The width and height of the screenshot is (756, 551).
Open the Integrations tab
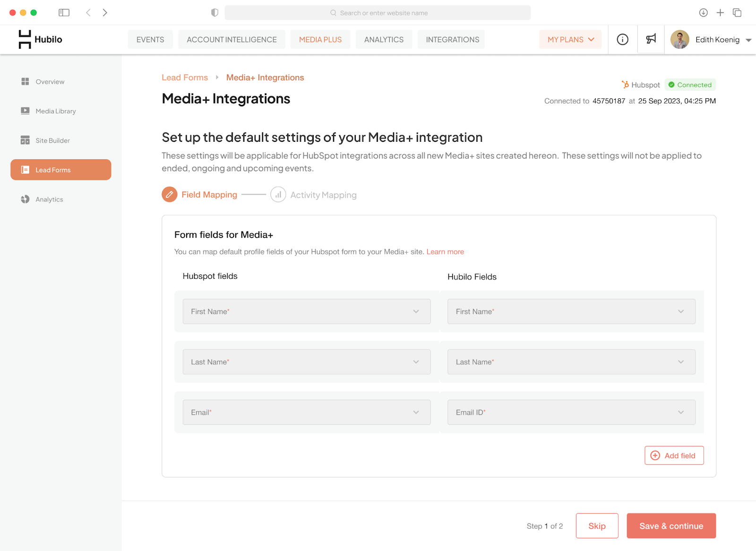[x=452, y=40]
